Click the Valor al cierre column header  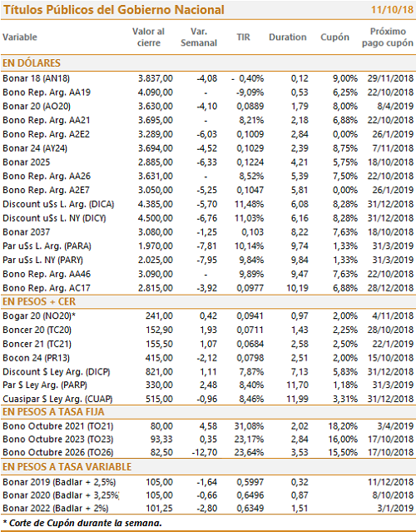point(148,37)
